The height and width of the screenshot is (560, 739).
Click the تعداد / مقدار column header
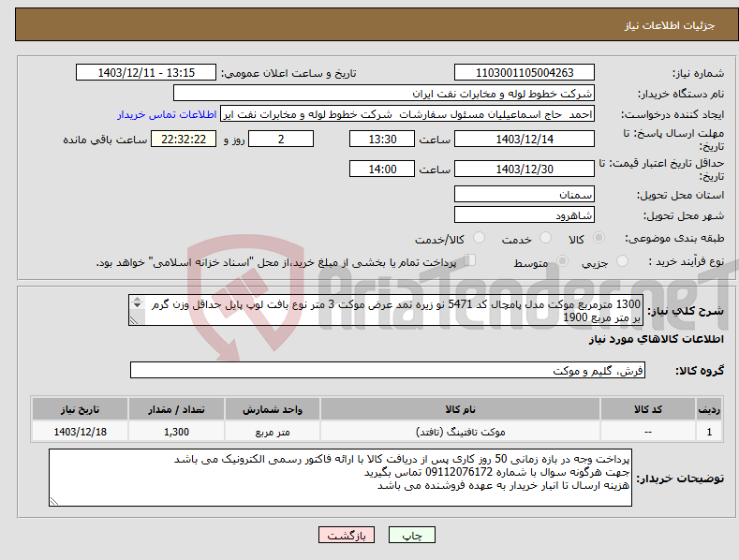pyautogui.click(x=176, y=409)
